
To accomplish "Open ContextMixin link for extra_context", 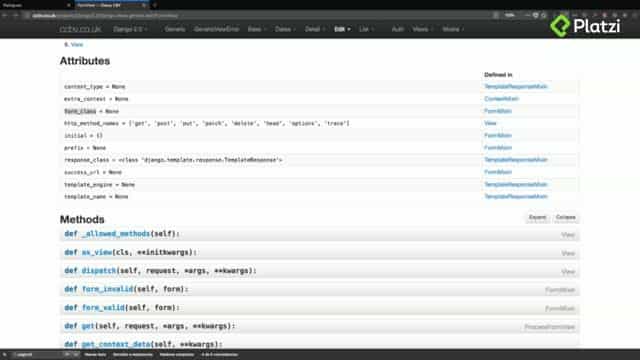I will tap(501, 99).
